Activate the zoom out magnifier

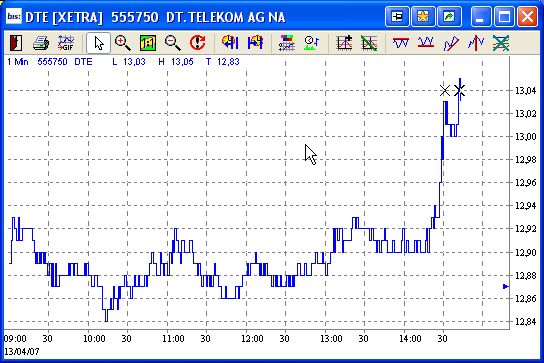point(172,43)
